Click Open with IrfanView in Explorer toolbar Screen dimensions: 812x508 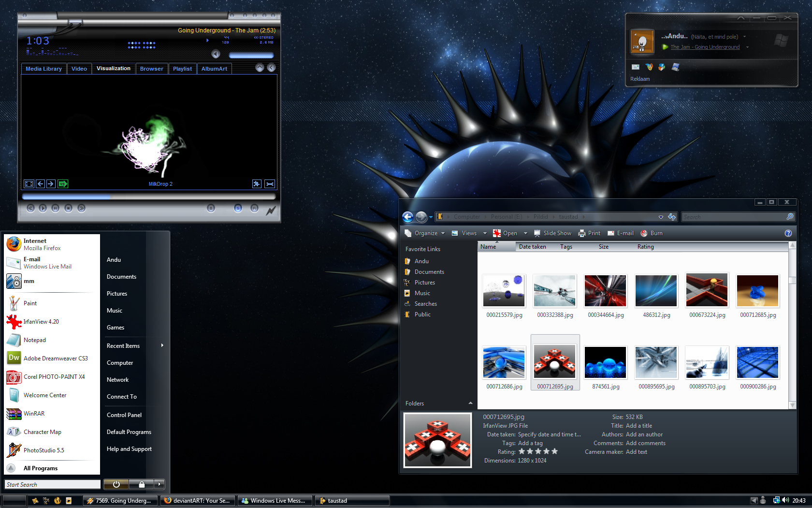click(505, 233)
